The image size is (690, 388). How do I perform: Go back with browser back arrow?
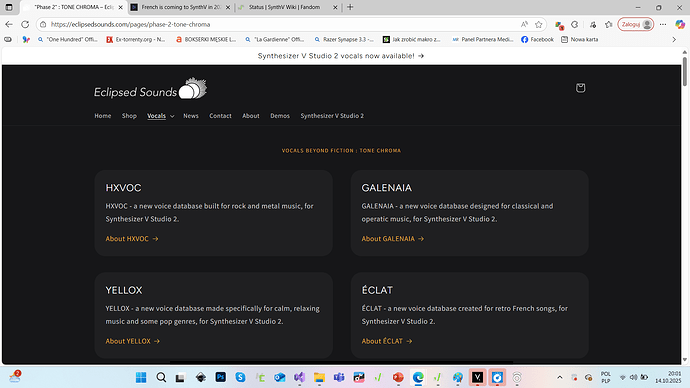tap(9, 24)
